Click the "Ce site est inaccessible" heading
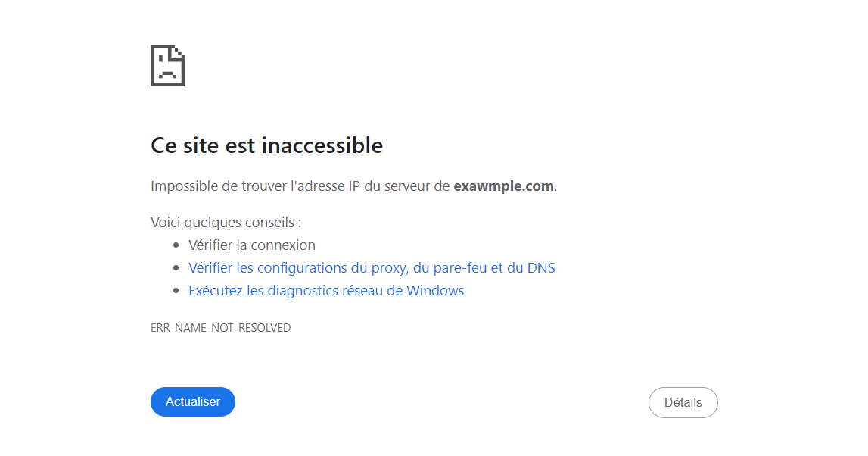 point(266,145)
